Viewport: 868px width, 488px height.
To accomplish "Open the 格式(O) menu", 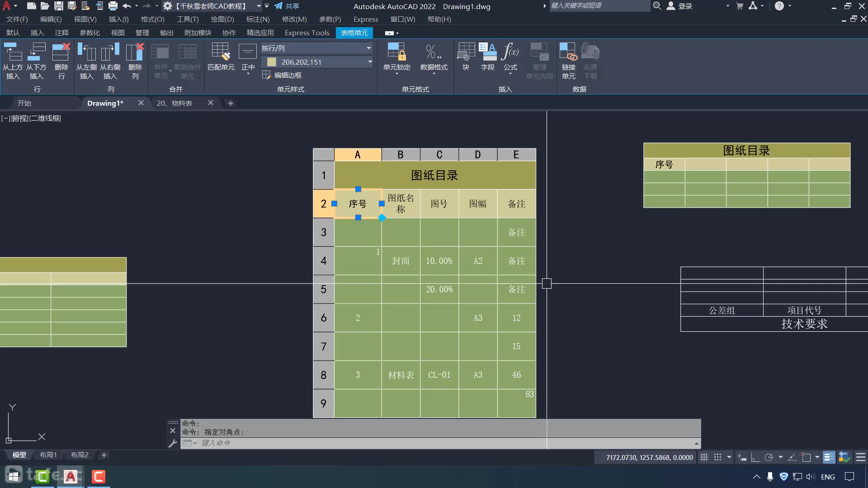I will tap(152, 19).
